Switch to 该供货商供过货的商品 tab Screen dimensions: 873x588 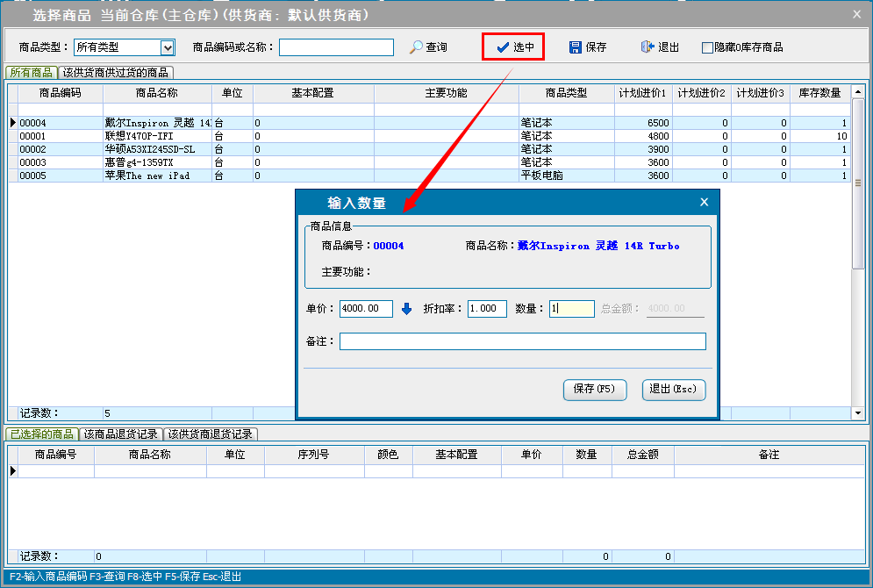pos(116,73)
